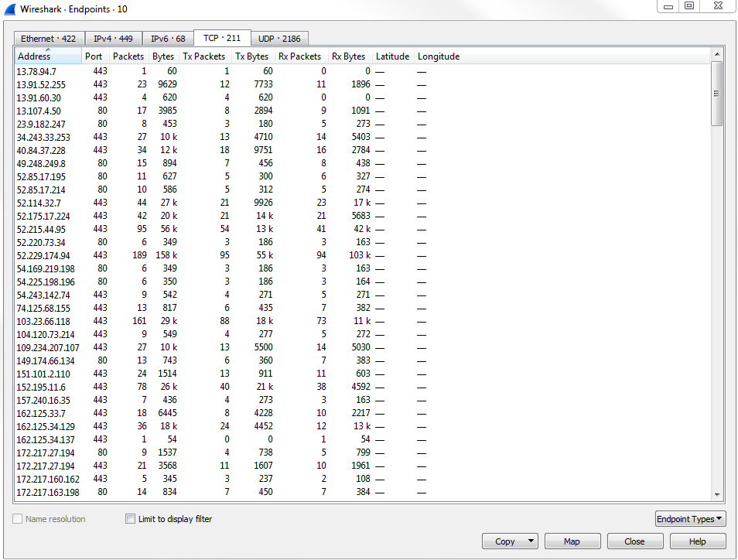738x560 pixels.
Task: Sort by the Rx Packets column header
Action: tap(302, 56)
